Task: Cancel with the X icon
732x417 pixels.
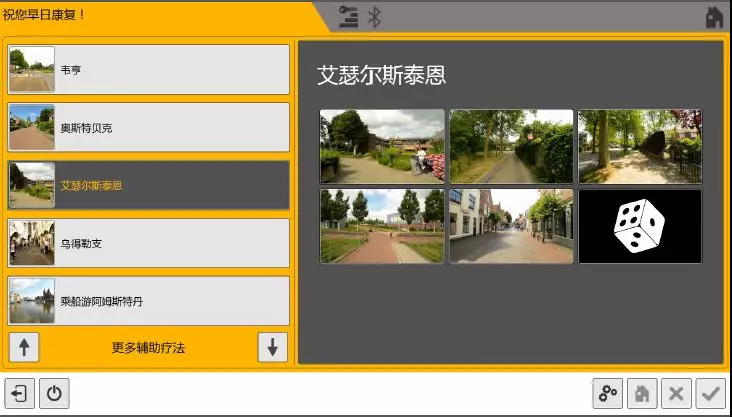Action: (676, 393)
